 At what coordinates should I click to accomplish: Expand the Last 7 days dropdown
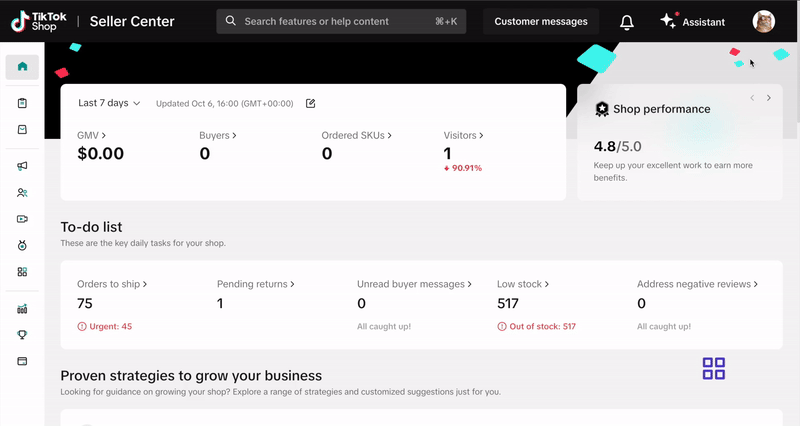[109, 103]
